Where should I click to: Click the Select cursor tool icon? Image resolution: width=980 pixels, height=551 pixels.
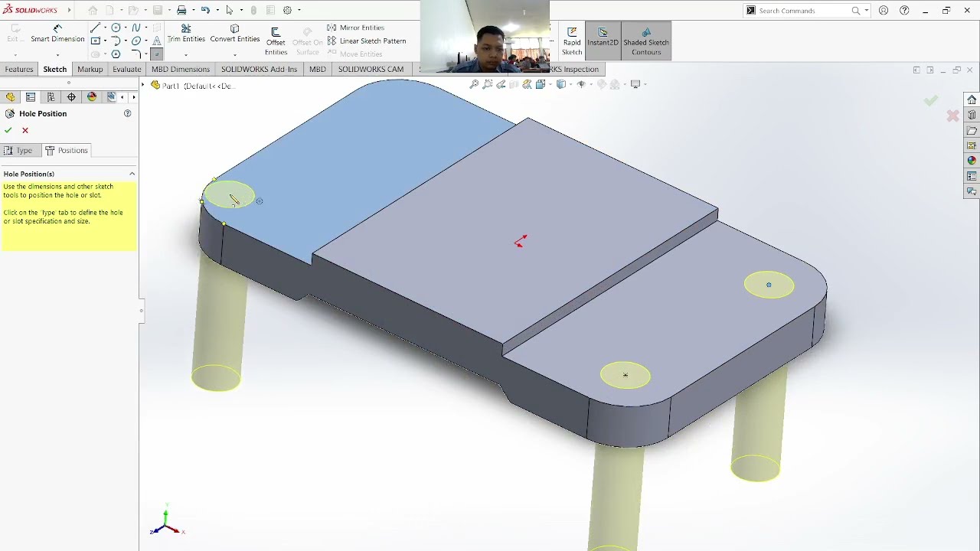point(229,10)
